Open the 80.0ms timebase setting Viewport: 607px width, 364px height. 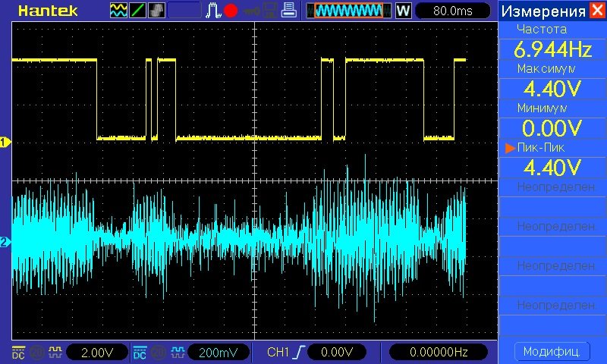[x=452, y=11]
